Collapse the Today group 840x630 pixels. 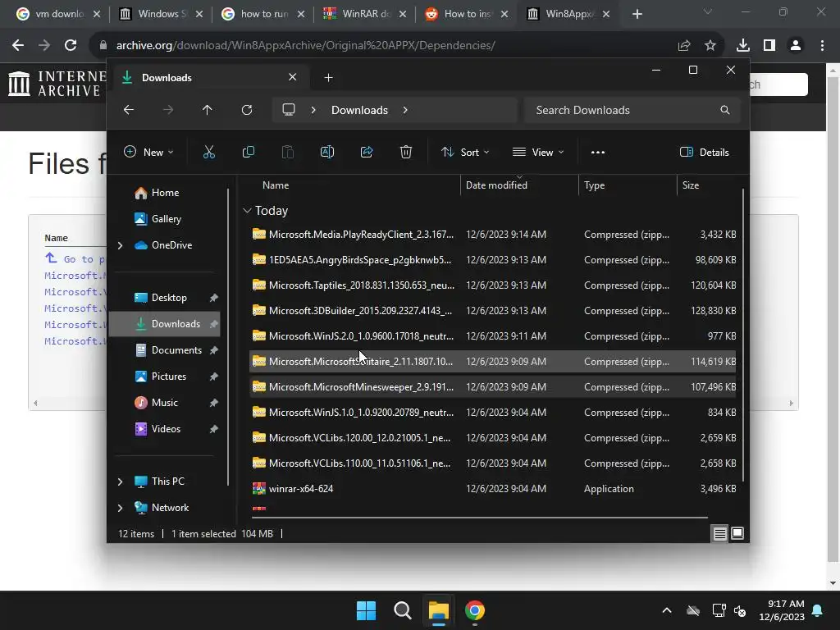pyautogui.click(x=247, y=211)
